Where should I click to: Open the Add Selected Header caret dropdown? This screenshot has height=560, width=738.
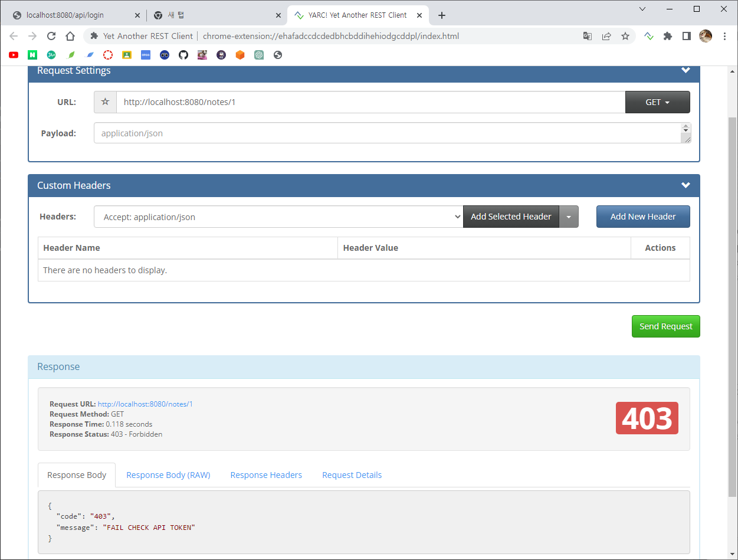(569, 217)
